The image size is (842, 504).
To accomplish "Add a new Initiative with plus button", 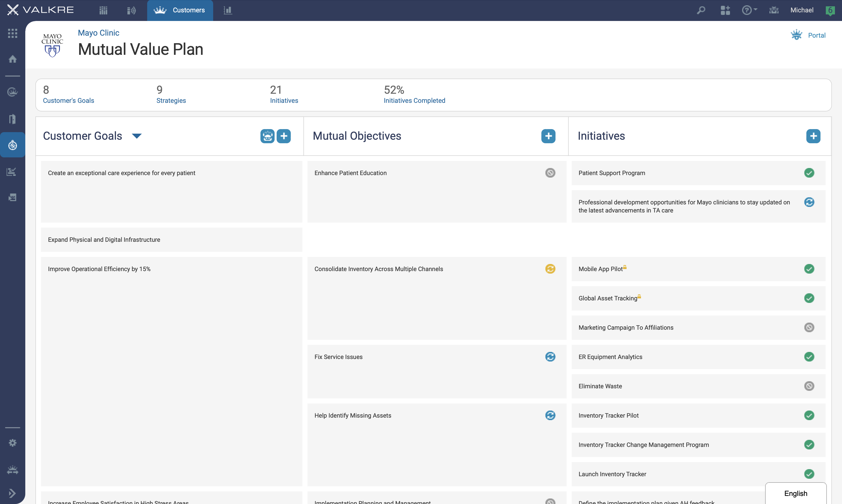I will click(x=813, y=136).
